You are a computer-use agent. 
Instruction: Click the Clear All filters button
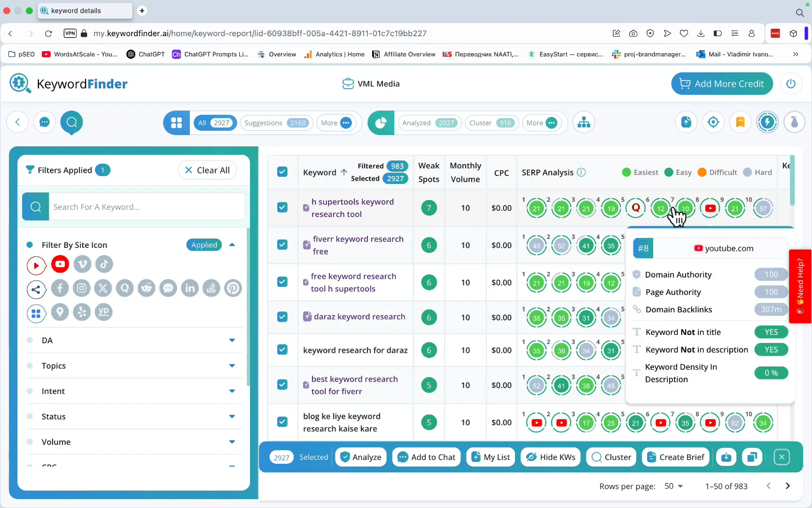tap(207, 170)
